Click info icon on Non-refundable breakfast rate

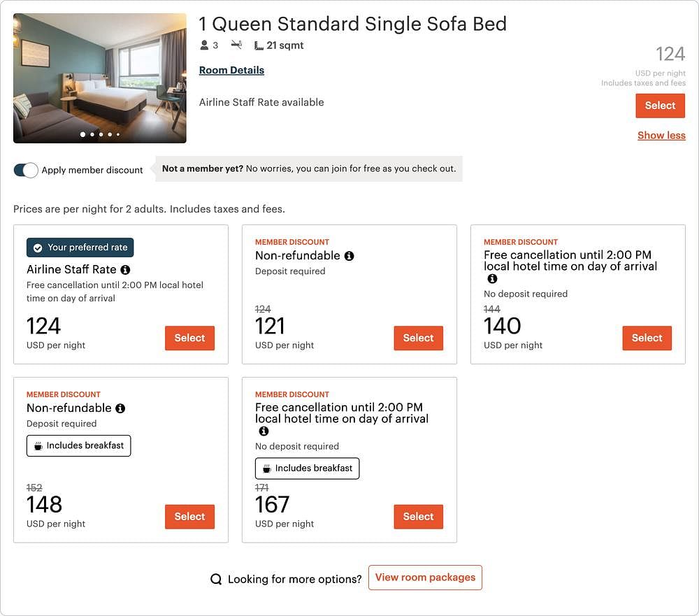pos(120,408)
